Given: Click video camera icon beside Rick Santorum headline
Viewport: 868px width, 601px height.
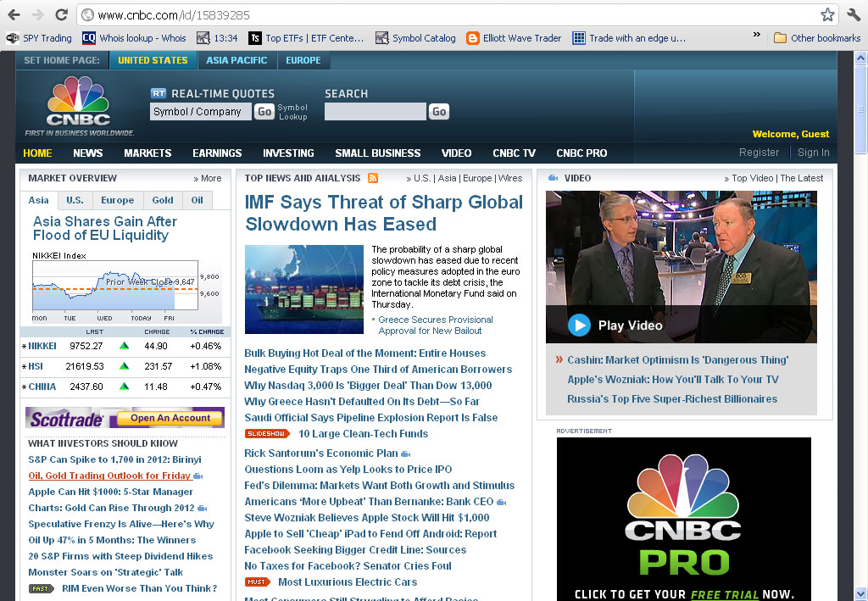Looking at the screenshot, I should coord(406,454).
